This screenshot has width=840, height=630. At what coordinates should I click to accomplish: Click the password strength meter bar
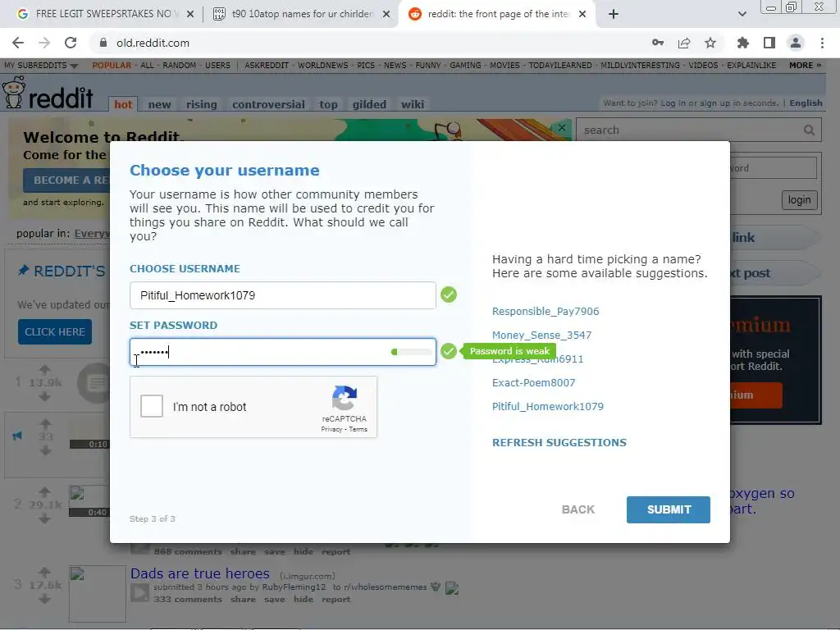pos(412,352)
